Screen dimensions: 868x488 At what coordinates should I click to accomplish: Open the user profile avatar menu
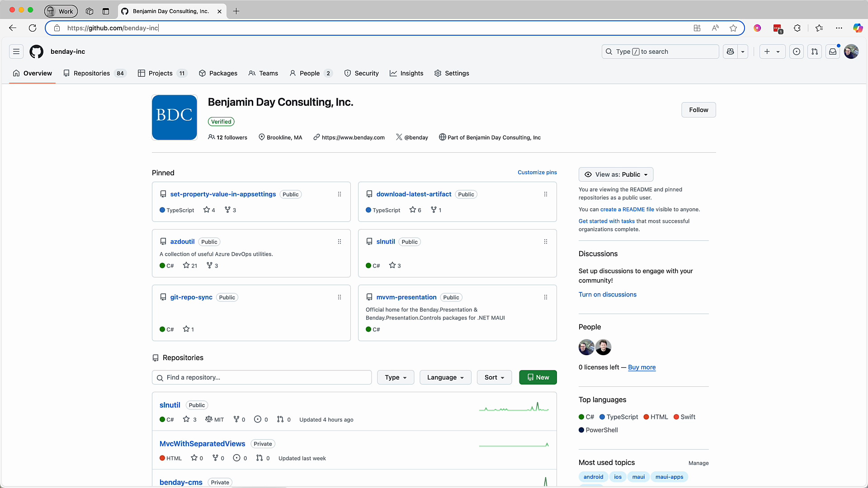coord(851,52)
